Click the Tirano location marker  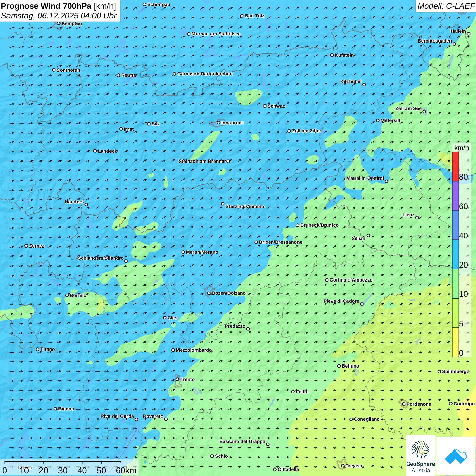38,349
